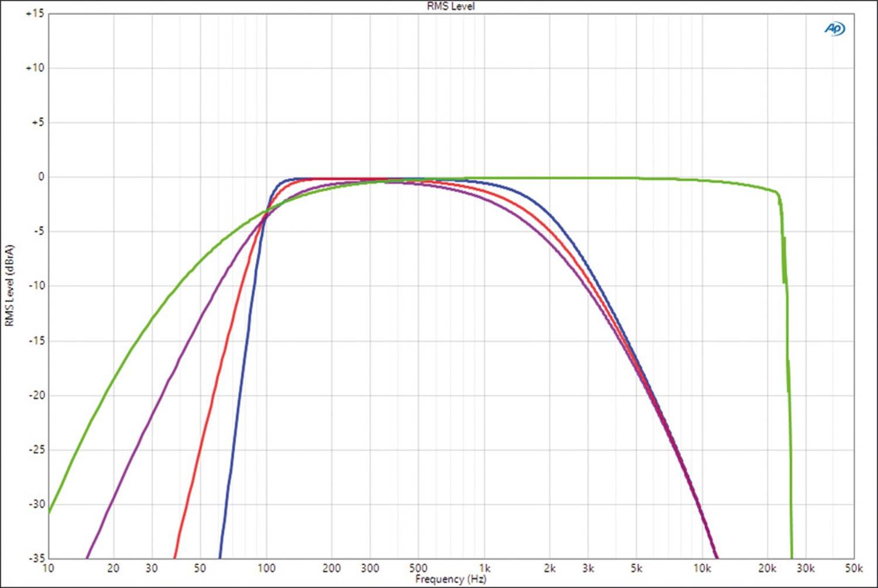Click the "1k" frequency tick label
The height and width of the screenshot is (588, 878).
point(485,568)
